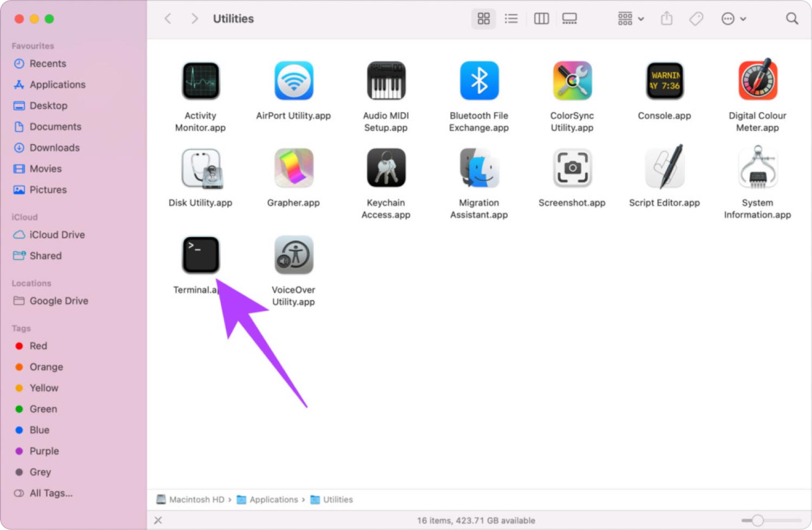Image resolution: width=812 pixels, height=530 pixels.
Task: Select Digital Colour Meter.app
Action: 758,80
